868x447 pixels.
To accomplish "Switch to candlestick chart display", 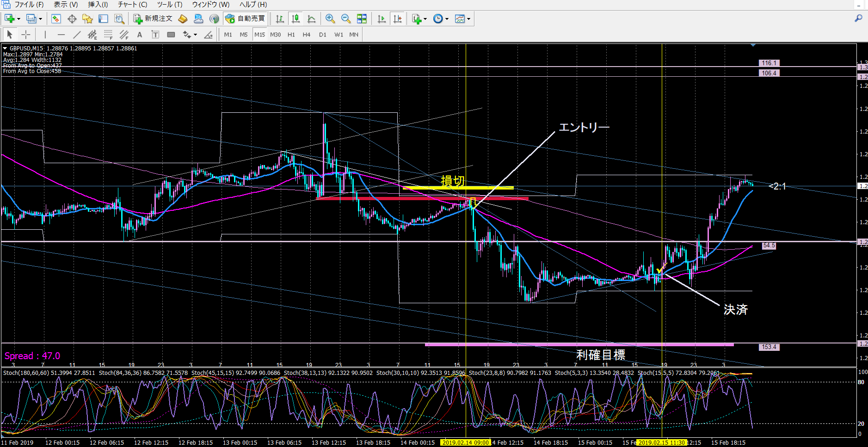I will coord(295,18).
